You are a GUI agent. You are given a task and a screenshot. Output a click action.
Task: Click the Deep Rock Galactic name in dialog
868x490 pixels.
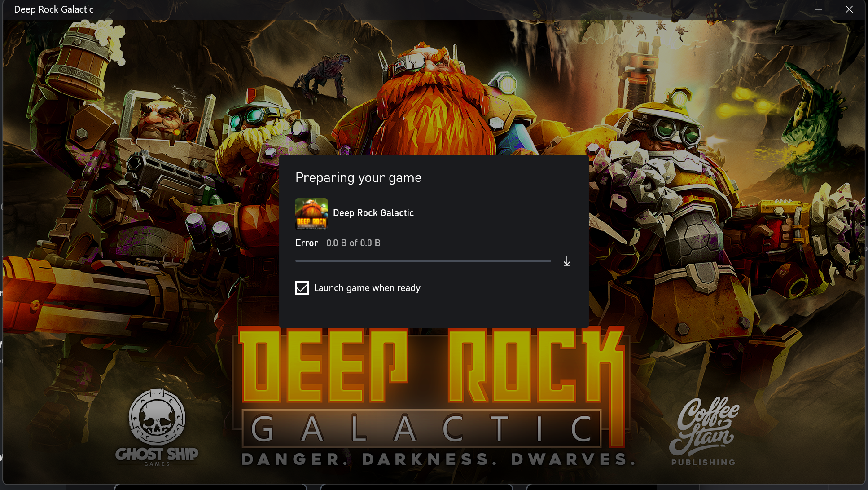coord(373,213)
